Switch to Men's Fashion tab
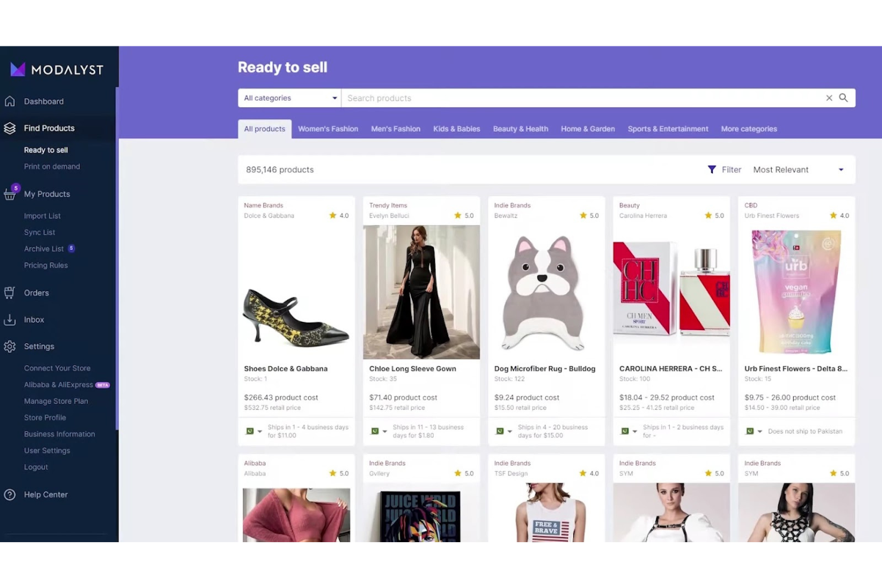Viewport: 882px width, 588px height. [396, 129]
